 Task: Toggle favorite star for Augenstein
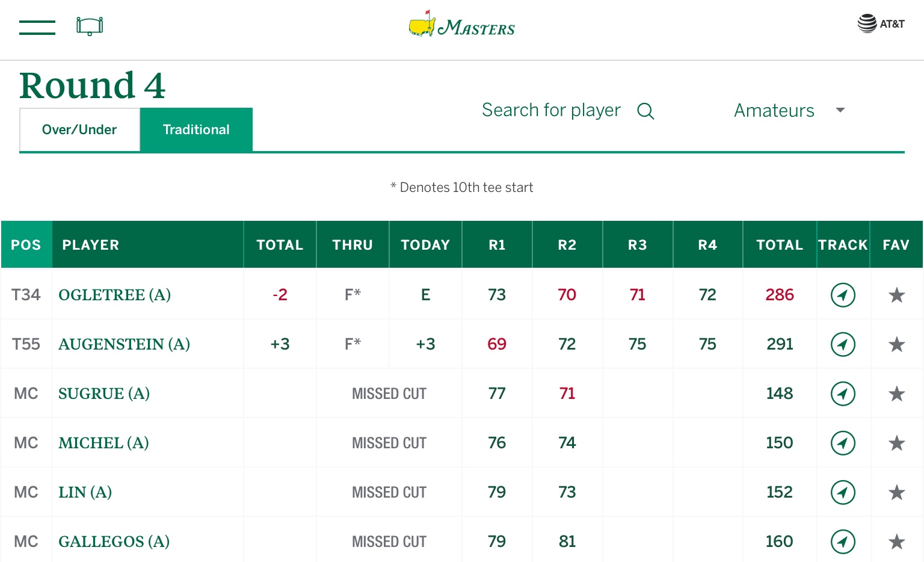896,344
